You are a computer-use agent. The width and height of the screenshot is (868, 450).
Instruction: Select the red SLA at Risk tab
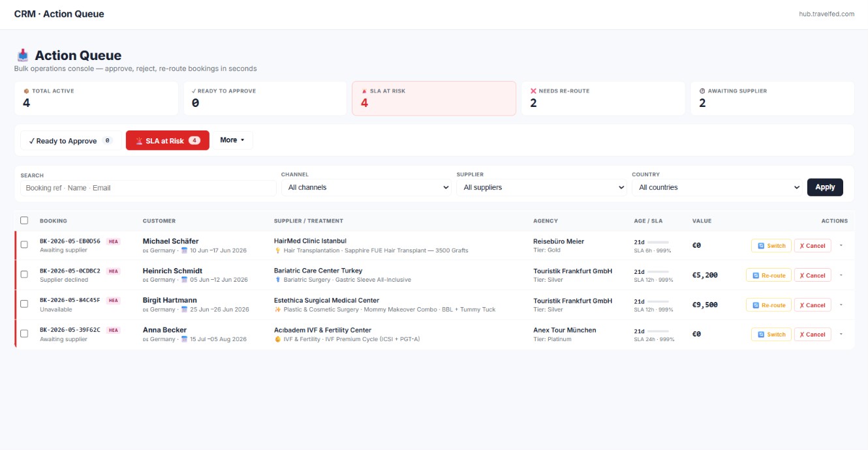click(x=168, y=141)
